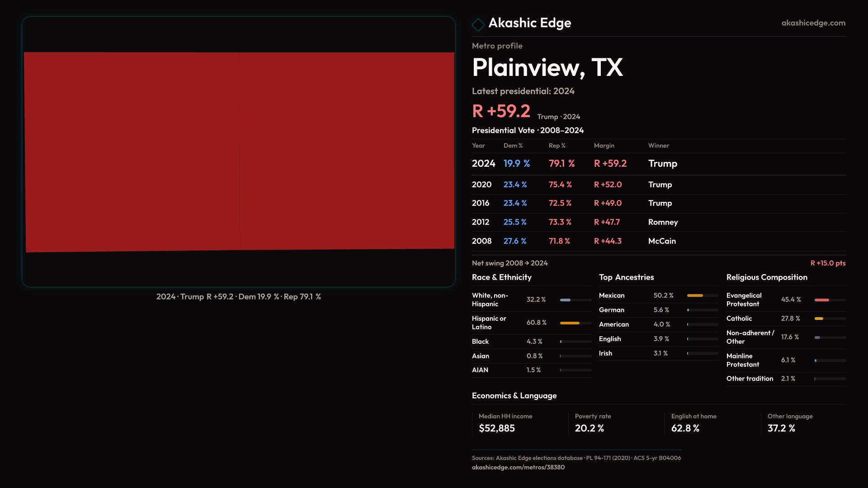Click the Evangelical Protestant red bar
This screenshot has width=868, height=488.
822,300
